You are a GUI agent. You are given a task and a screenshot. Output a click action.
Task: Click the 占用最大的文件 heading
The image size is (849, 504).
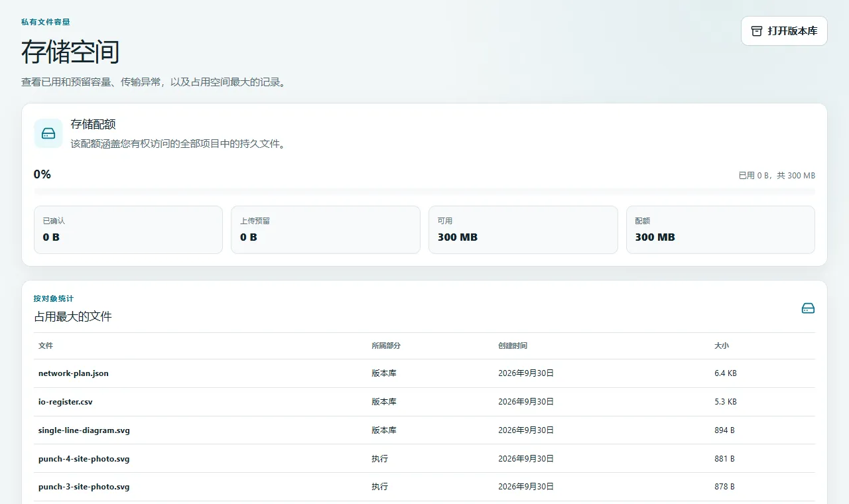point(73,317)
